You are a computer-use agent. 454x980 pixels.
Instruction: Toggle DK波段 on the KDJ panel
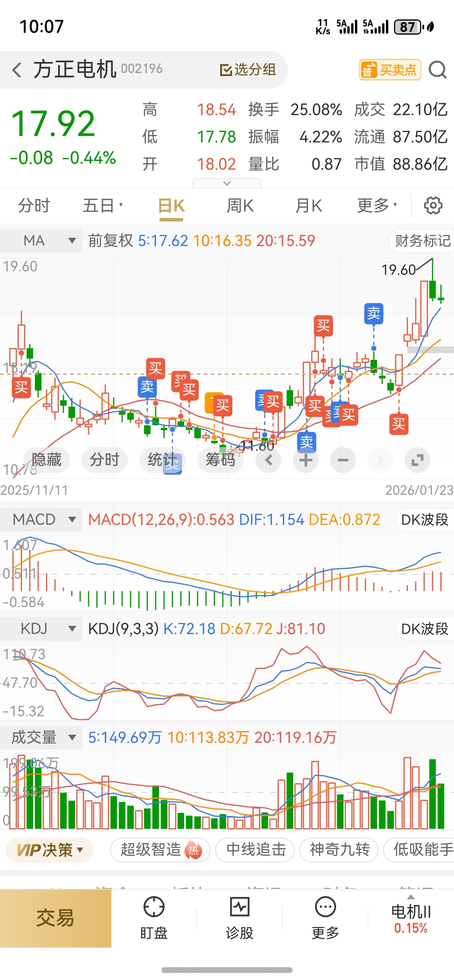point(425,629)
